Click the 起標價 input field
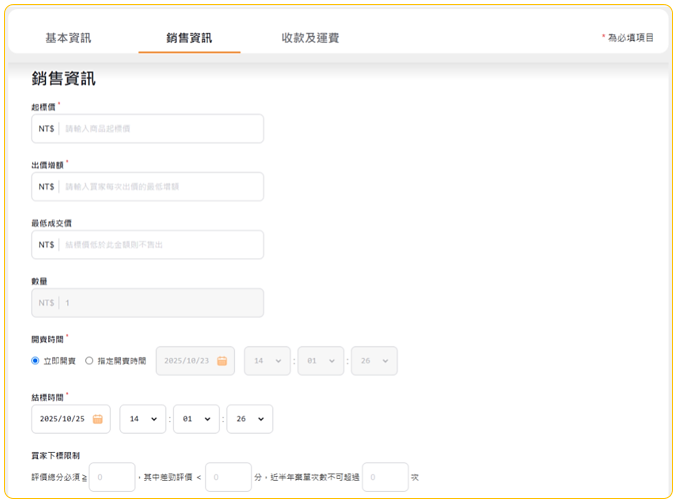 (x=160, y=129)
